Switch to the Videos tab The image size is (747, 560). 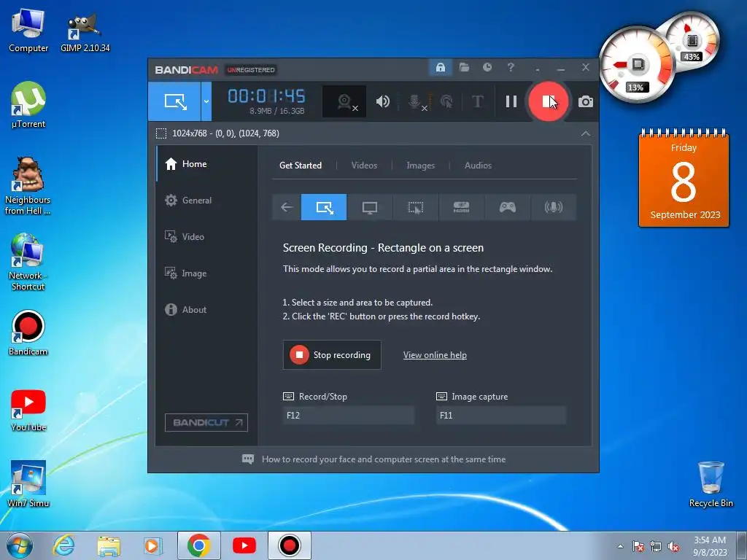(364, 166)
